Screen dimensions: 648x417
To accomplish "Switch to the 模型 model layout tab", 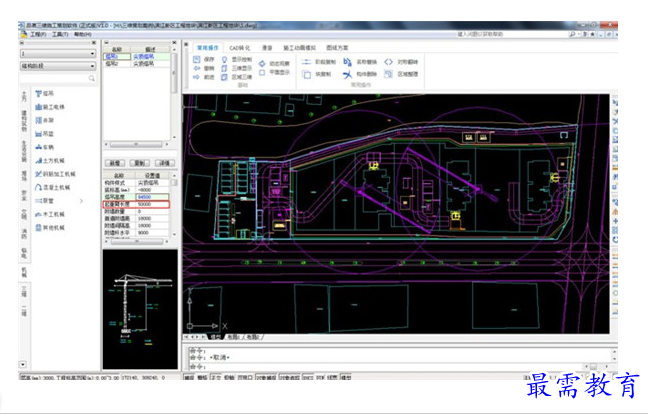I will (216, 337).
